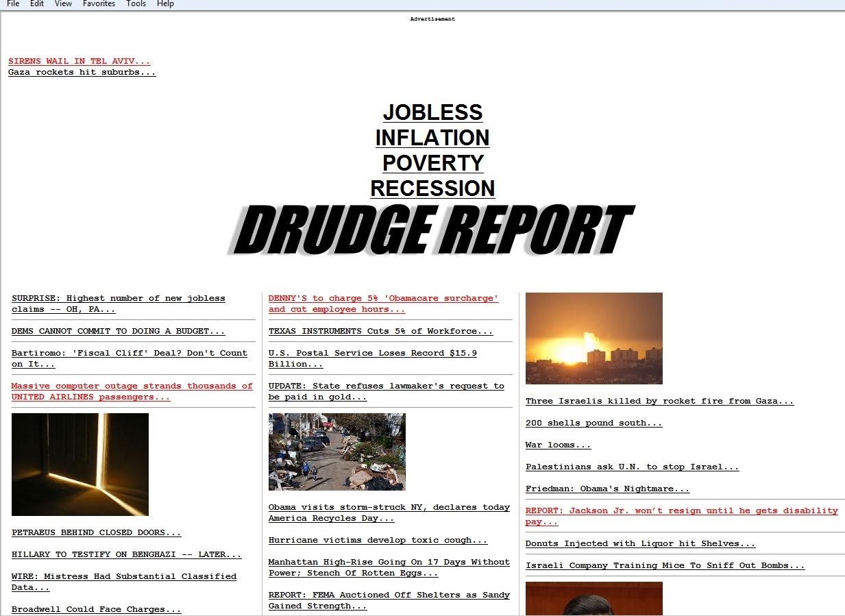This screenshot has height=616, width=845.
Task: Open Bartiromo 'Fiscal Cliff' Deal link
Action: (129, 358)
